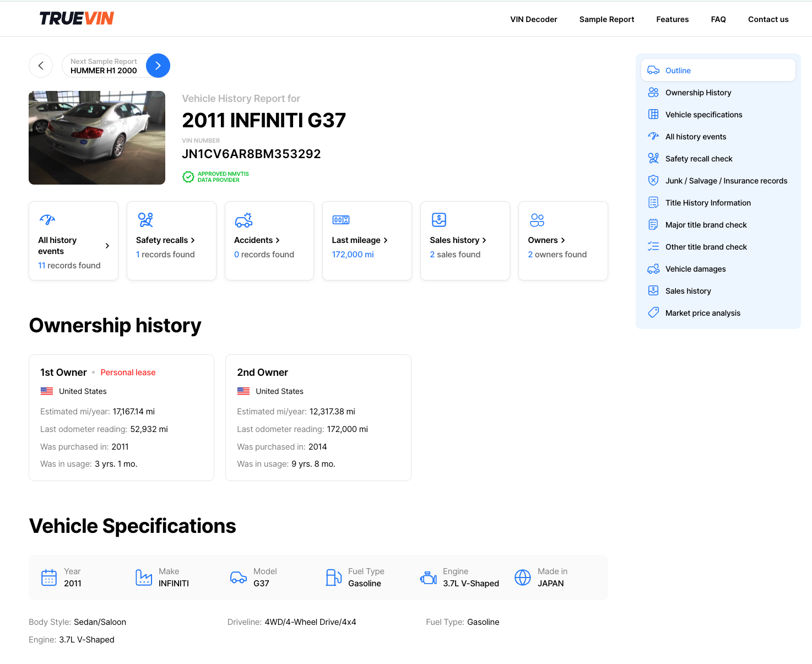Open VIN Decoder in top navigation
This screenshot has width=812, height=664.
pyautogui.click(x=534, y=19)
